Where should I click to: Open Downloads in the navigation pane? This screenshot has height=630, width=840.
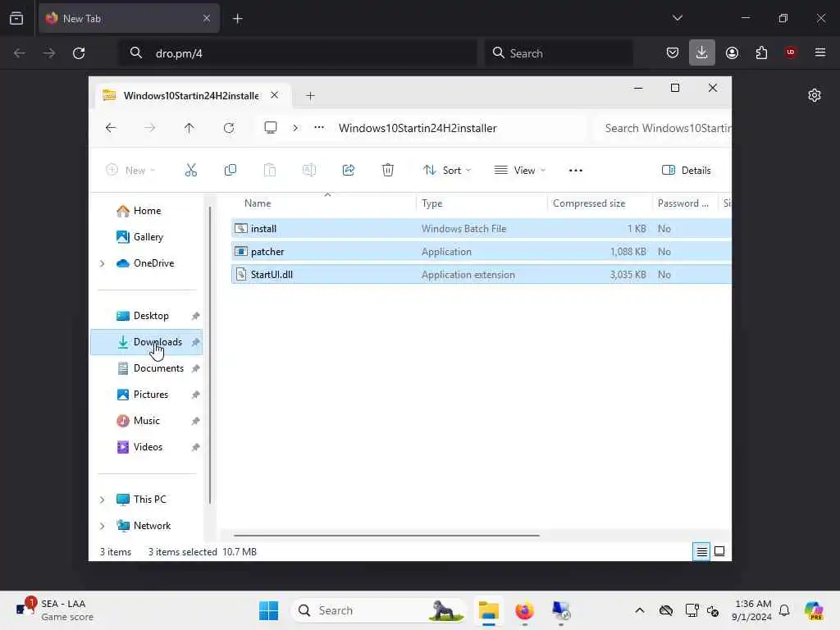(x=146, y=342)
